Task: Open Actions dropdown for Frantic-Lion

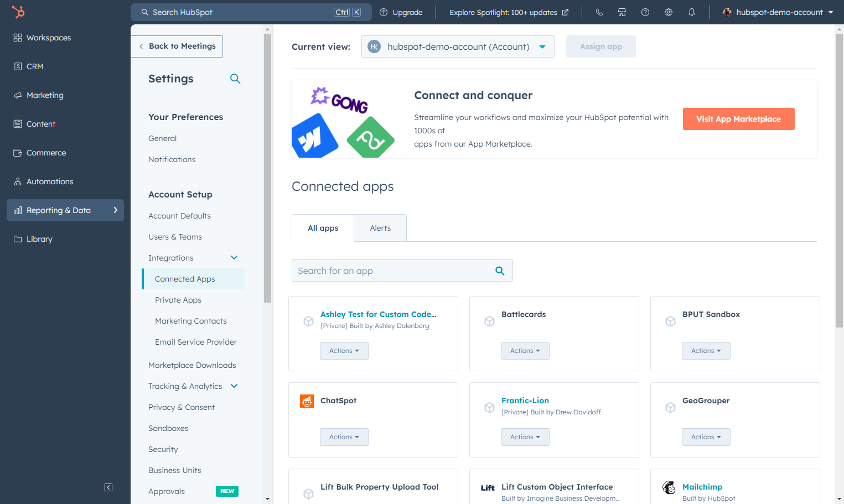Action: tap(525, 437)
